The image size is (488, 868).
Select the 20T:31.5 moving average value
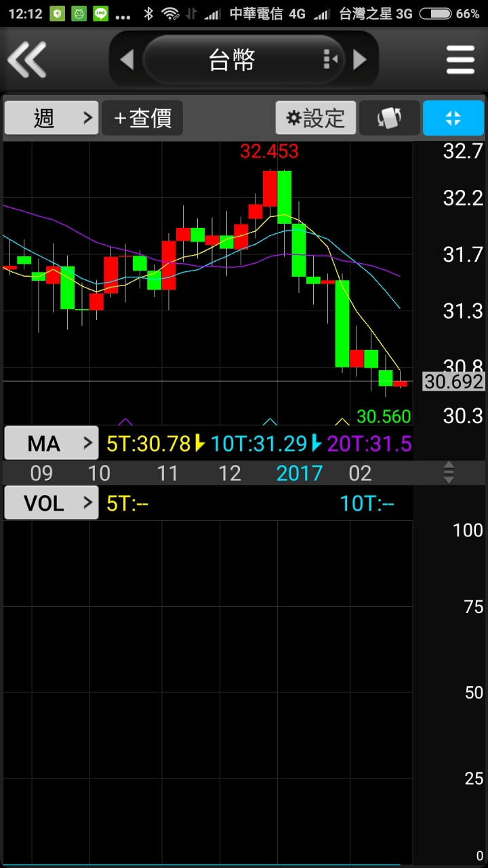(369, 443)
